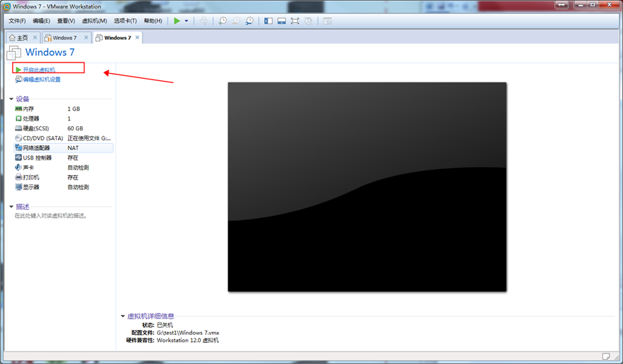This screenshot has width=623, height=364.
Task: Click the console view toolbar icon
Action: click(x=327, y=21)
